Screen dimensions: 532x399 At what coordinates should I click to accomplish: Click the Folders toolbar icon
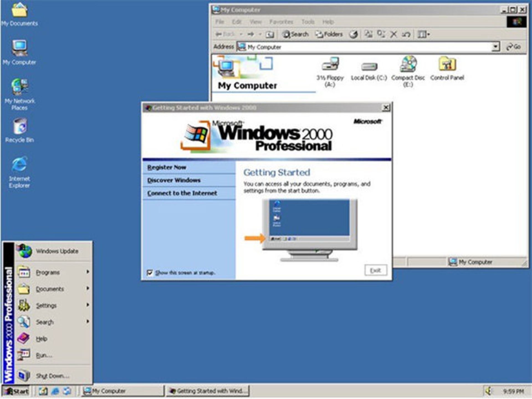click(330, 34)
